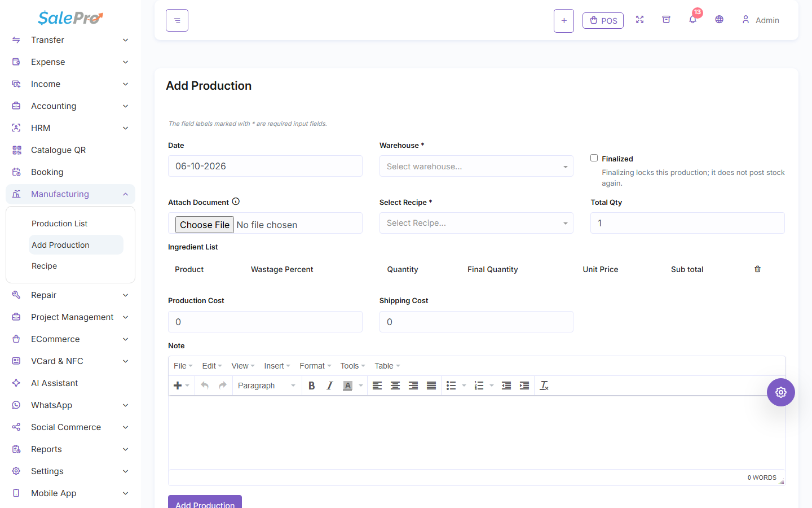The image size is (812, 508).
Task: Open the Select warehouse dropdown
Action: (x=476, y=167)
